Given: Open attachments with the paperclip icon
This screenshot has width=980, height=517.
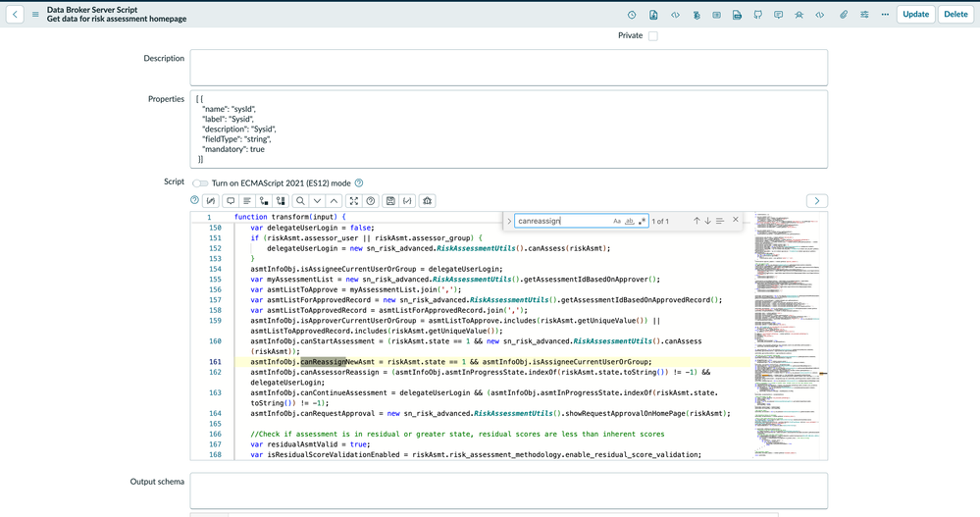Looking at the screenshot, I should (x=843, y=15).
